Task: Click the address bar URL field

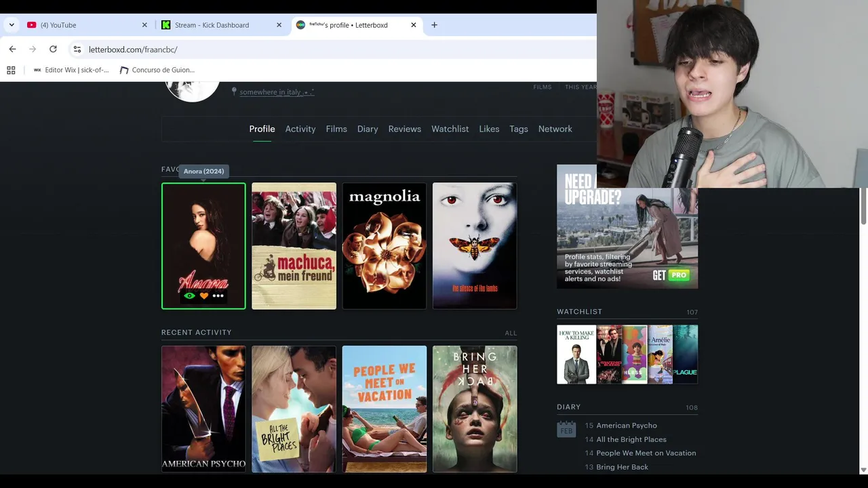Action: pyautogui.click(x=332, y=49)
